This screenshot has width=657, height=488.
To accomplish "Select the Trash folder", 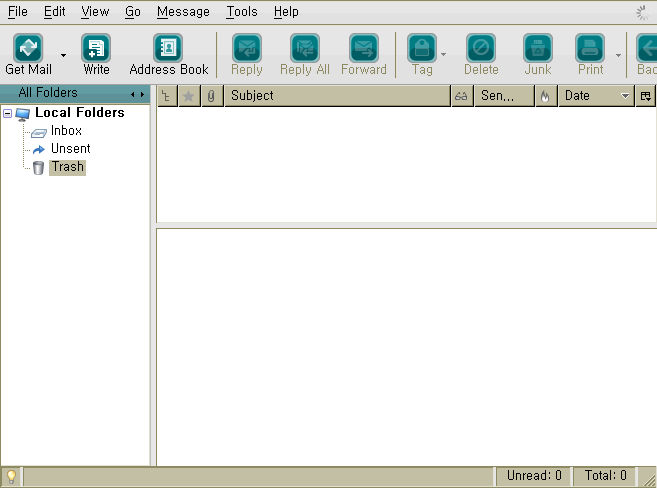I will (x=67, y=167).
